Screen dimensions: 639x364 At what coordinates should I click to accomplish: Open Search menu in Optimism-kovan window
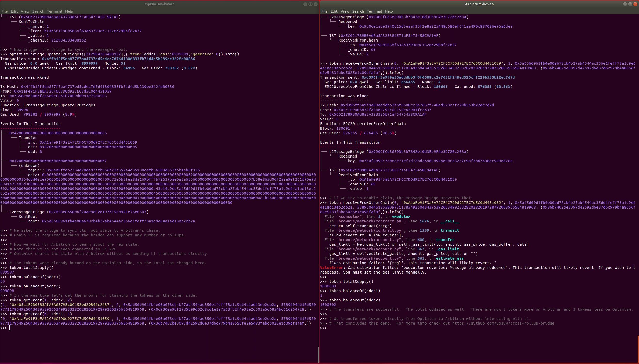tap(38, 11)
